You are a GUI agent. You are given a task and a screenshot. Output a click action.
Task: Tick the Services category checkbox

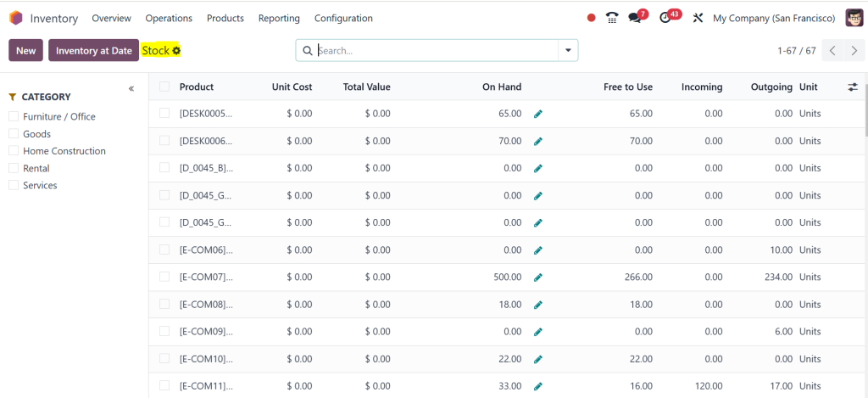[x=14, y=185]
